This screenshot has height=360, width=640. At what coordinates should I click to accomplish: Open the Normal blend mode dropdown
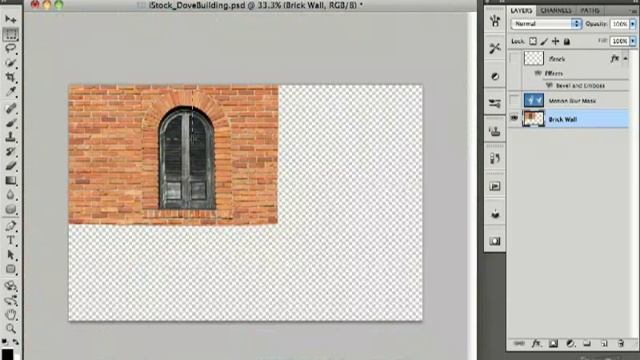pos(546,24)
